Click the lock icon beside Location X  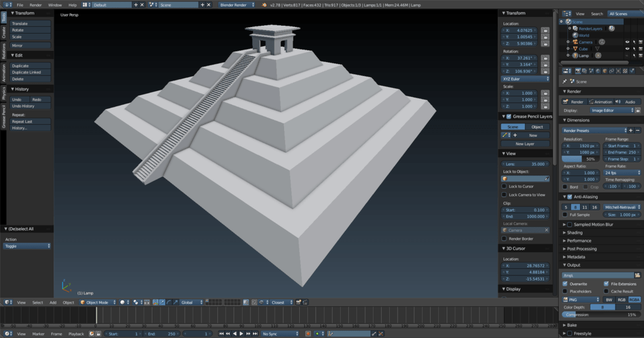(x=545, y=30)
